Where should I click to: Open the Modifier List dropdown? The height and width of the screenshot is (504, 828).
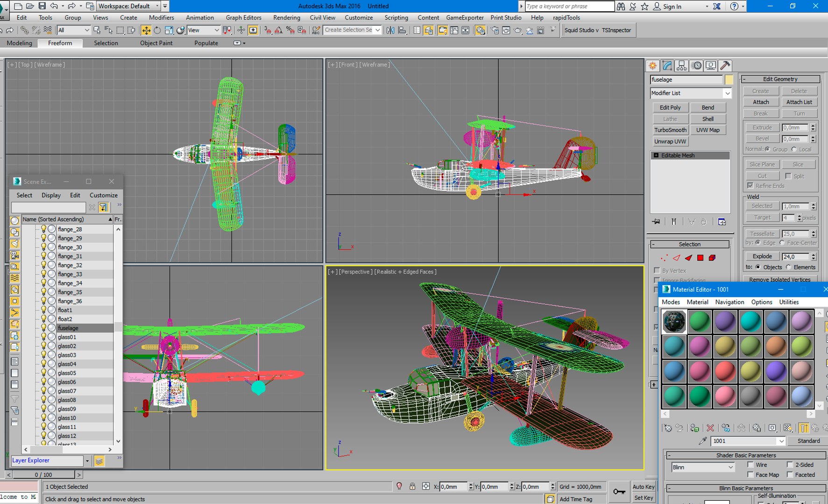(691, 93)
